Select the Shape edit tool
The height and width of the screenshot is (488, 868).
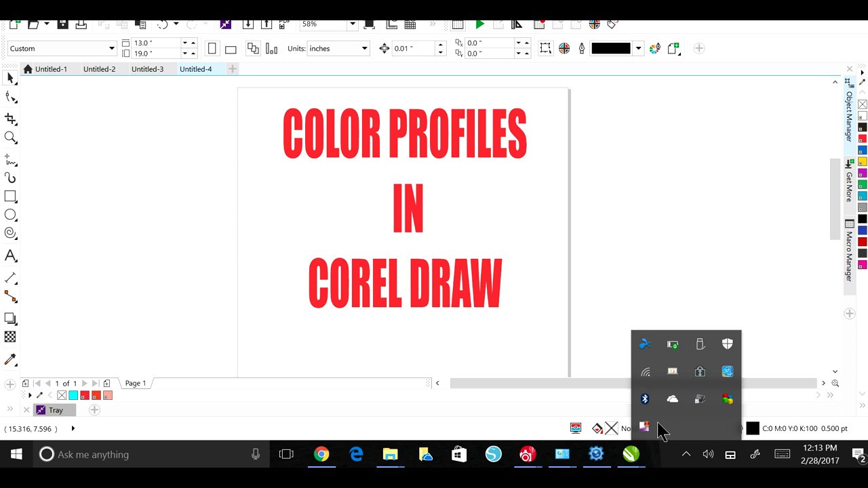pos(10,98)
